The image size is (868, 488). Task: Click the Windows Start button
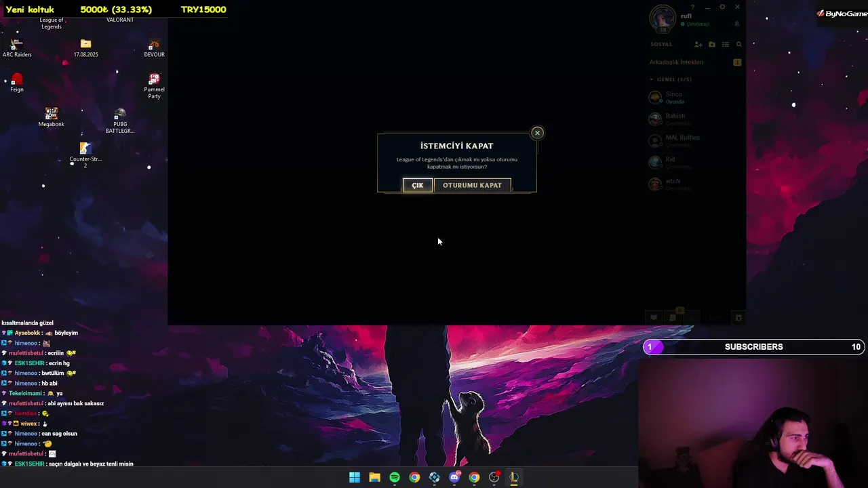tap(355, 477)
